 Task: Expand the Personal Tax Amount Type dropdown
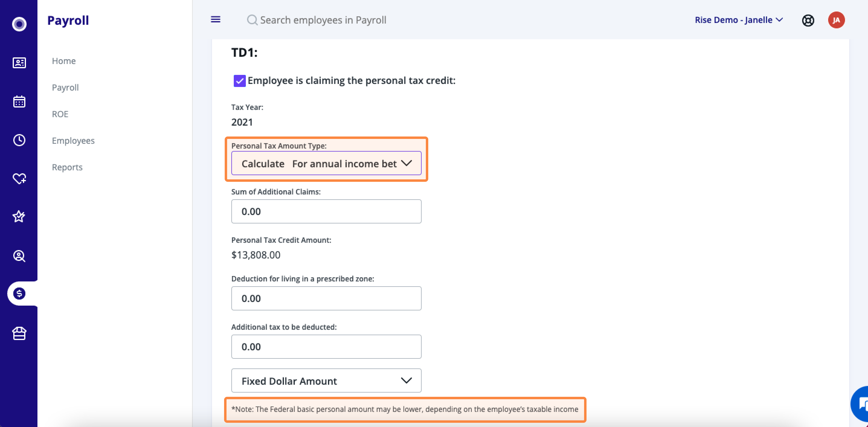point(326,163)
